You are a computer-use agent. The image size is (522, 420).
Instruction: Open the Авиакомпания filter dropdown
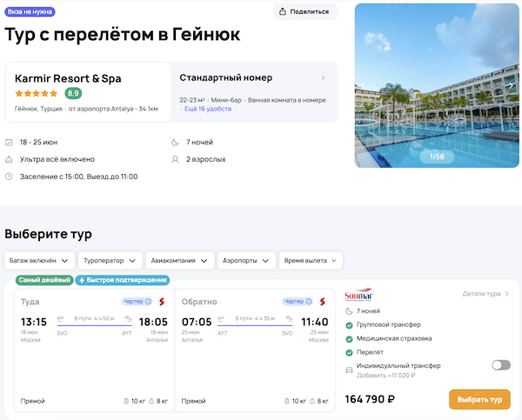coord(179,260)
